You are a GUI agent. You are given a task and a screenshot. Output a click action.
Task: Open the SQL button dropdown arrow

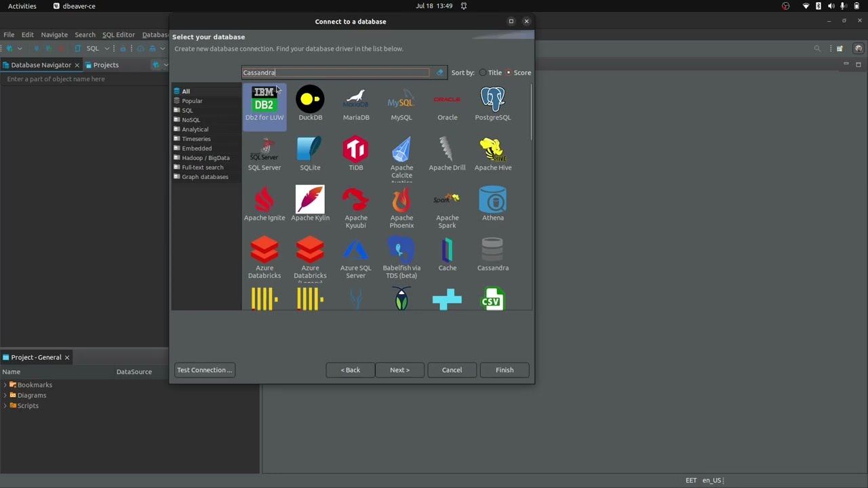click(106, 49)
